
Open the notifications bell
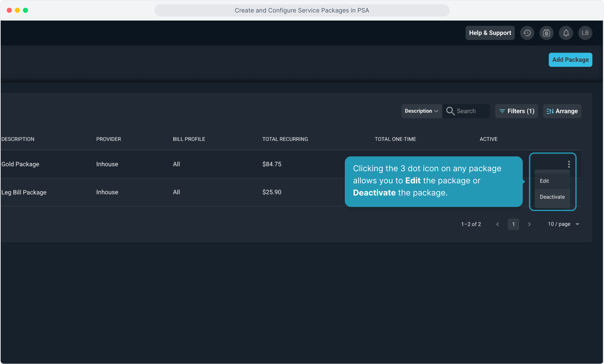[x=566, y=33]
